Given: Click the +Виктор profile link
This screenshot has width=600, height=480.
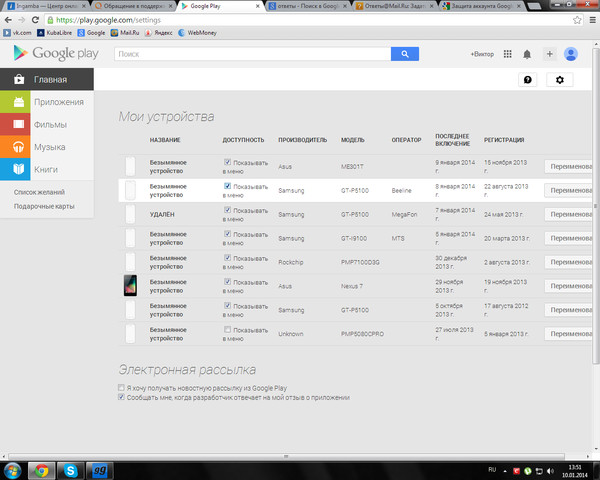Looking at the screenshot, I should point(482,54).
